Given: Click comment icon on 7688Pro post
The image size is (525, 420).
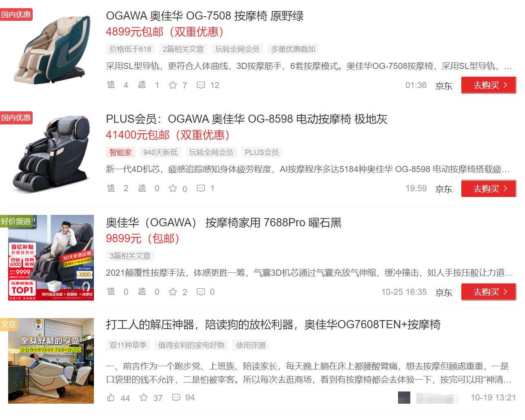Looking at the screenshot, I should pyautogui.click(x=201, y=292).
